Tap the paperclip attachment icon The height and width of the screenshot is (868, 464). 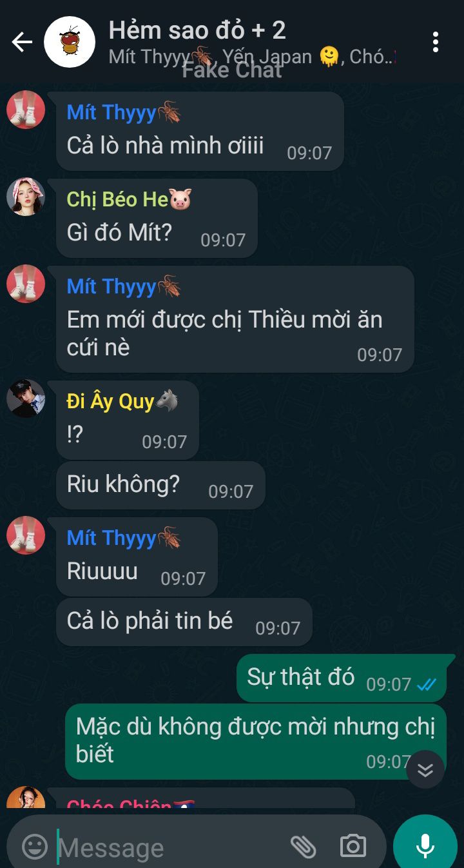pyautogui.click(x=303, y=846)
